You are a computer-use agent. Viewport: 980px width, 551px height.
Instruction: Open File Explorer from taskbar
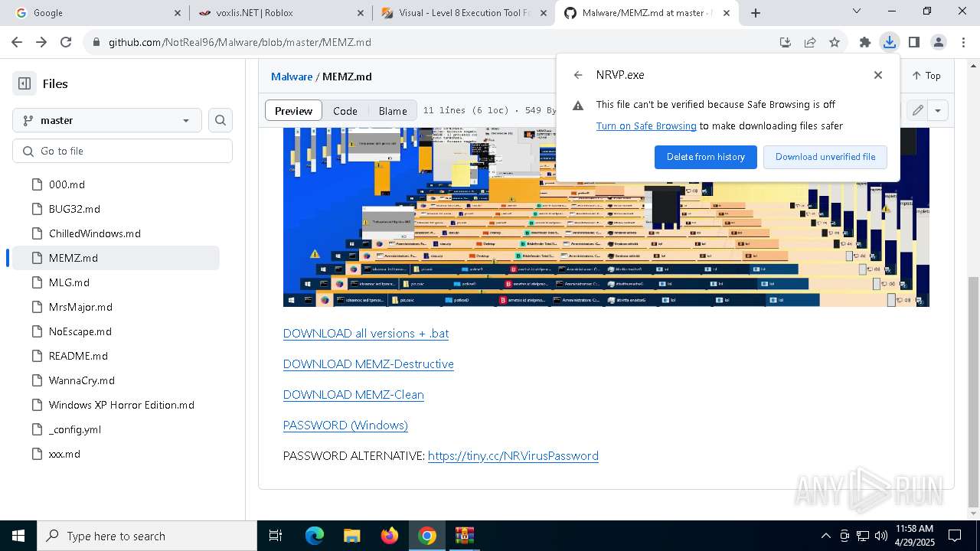coord(351,536)
